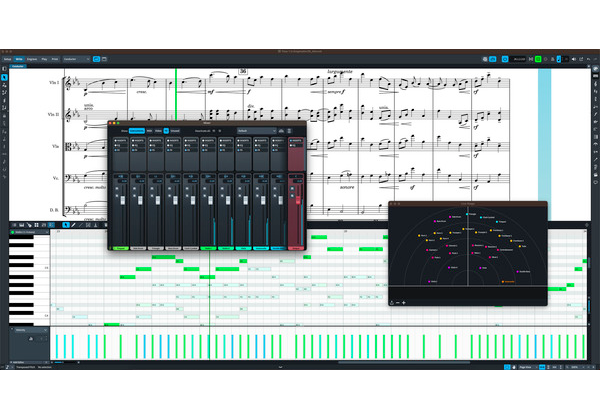This screenshot has width=600, height=420.
Task: Toggle MIDI channels in Mixer show bar
Action: (x=149, y=131)
